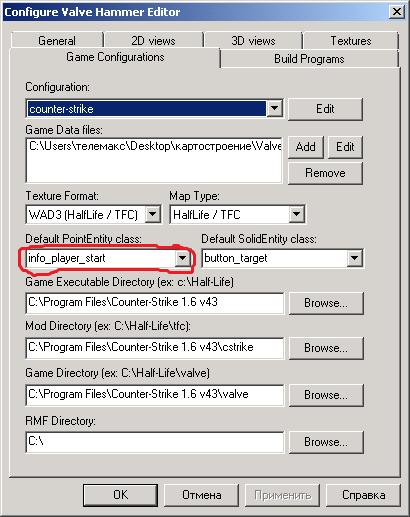Switch to the General tab

[57, 40]
